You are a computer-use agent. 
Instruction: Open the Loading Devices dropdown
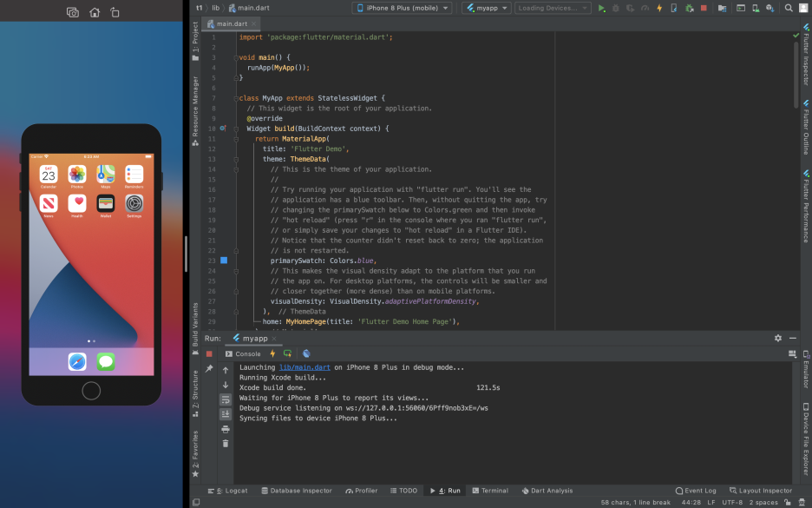(x=553, y=8)
